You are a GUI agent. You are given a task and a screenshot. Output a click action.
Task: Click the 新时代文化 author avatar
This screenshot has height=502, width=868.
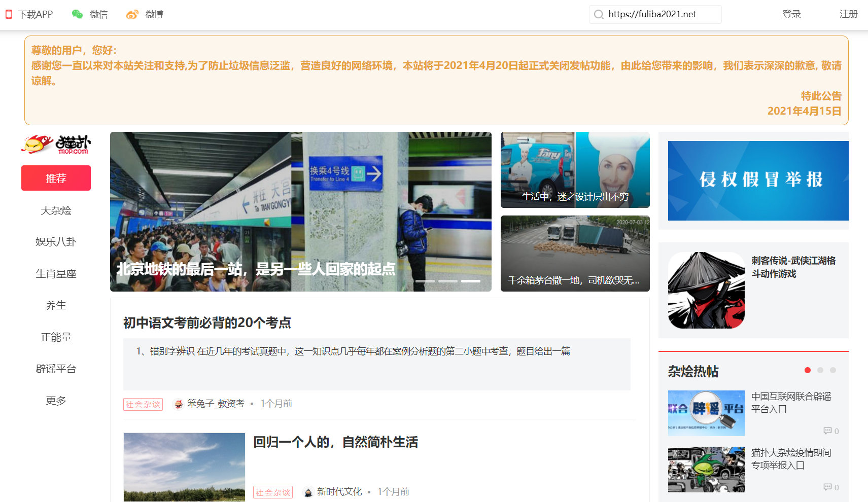click(x=308, y=492)
